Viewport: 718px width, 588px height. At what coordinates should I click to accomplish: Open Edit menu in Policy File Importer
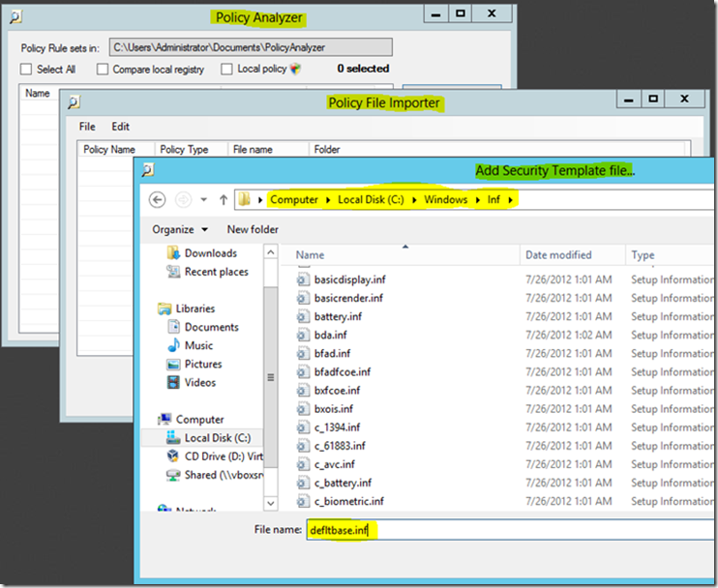point(120,127)
